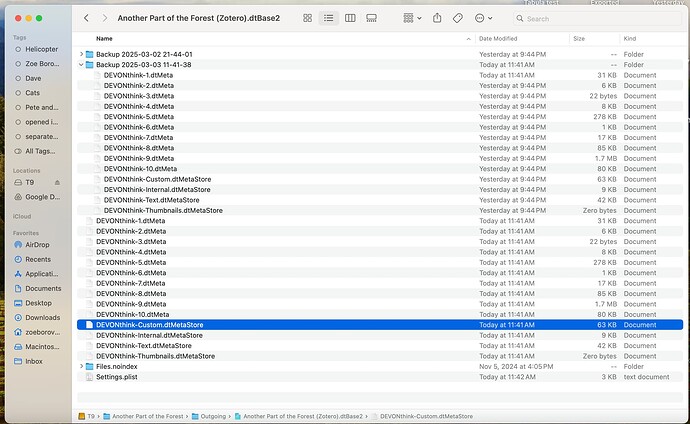Image resolution: width=690 pixels, height=424 pixels.
Task: Eject the T9 drive
Action: pos(57,183)
